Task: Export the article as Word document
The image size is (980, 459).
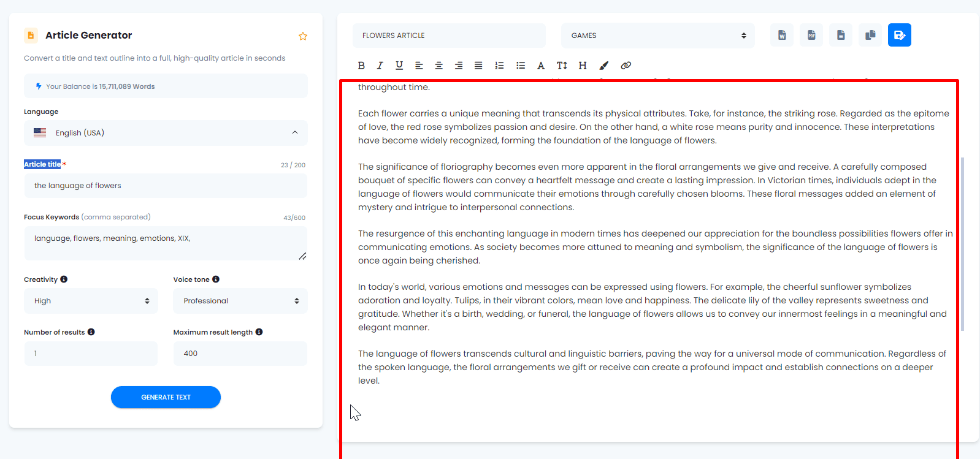Action: click(782, 35)
